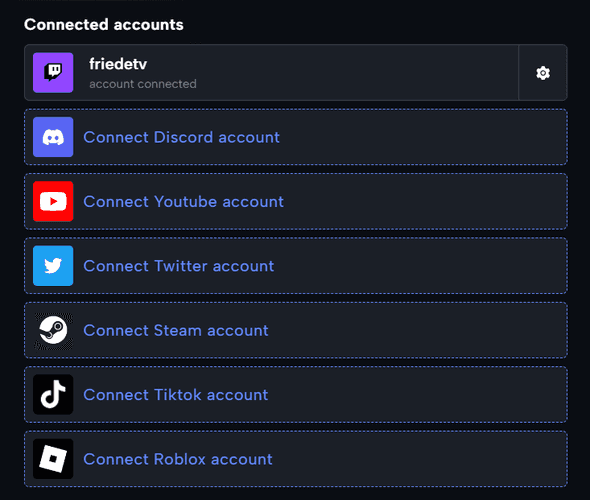Image resolution: width=590 pixels, height=500 pixels.
Task: Click the red YouTube logo icon
Action: click(x=53, y=201)
